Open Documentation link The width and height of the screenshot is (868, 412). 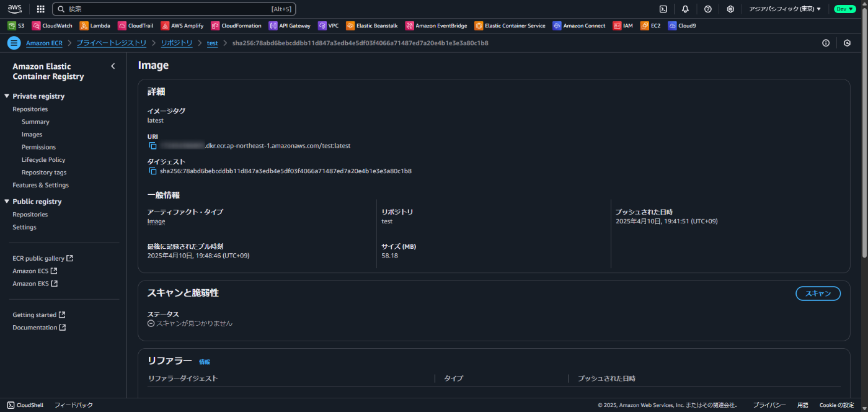point(39,328)
